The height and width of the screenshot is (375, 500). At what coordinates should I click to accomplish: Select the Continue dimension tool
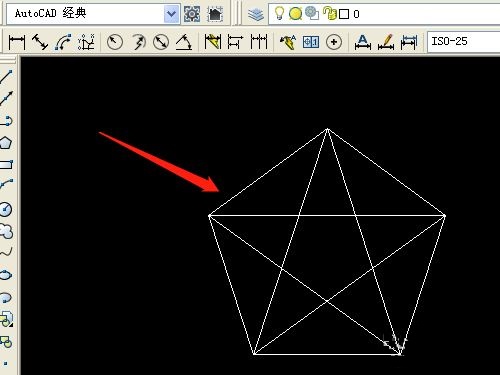point(259,42)
